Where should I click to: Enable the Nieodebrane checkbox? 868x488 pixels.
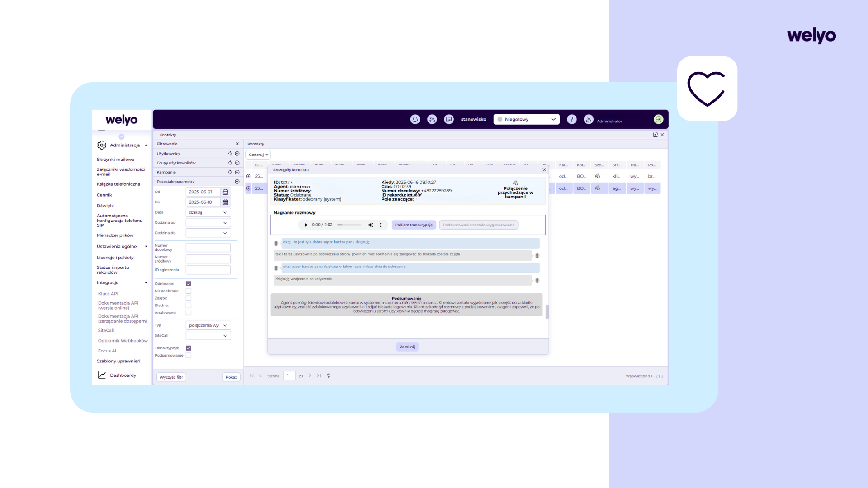[x=189, y=291]
